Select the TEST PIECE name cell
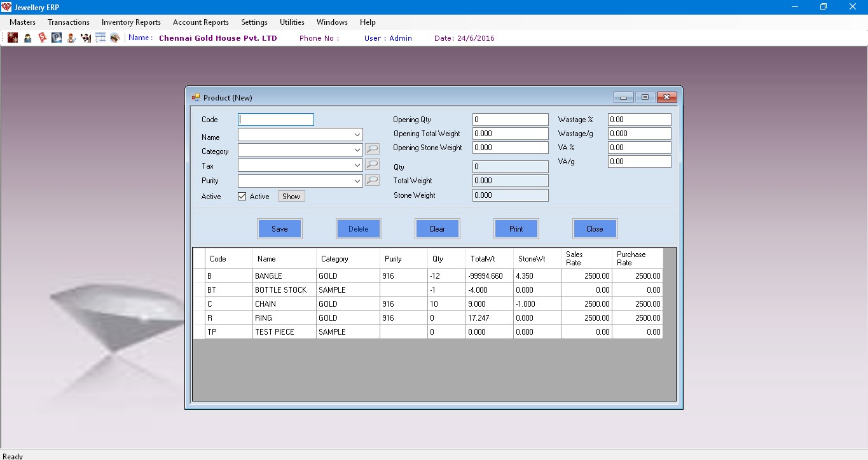868x460 pixels. coord(284,332)
